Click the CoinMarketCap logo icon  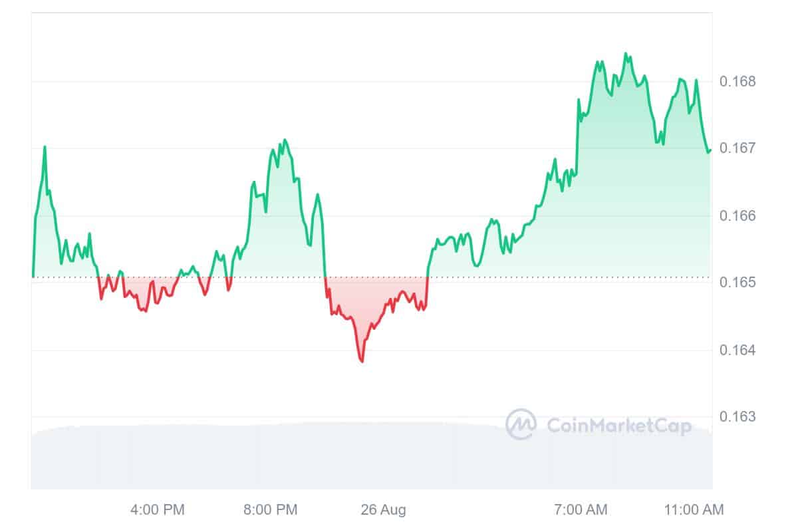point(521,424)
